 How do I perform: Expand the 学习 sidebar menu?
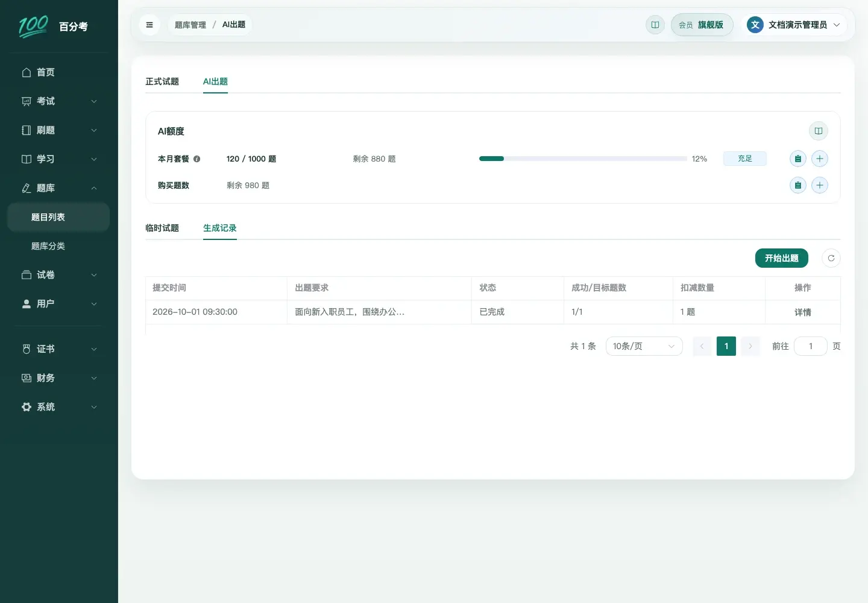pyautogui.click(x=58, y=159)
